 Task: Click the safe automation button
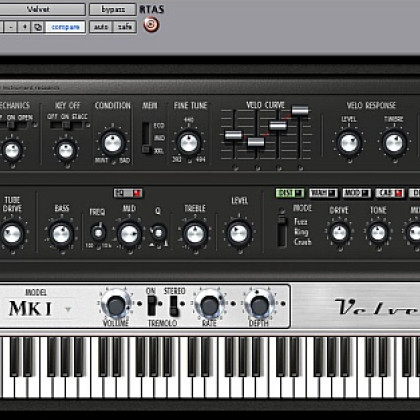125,27
